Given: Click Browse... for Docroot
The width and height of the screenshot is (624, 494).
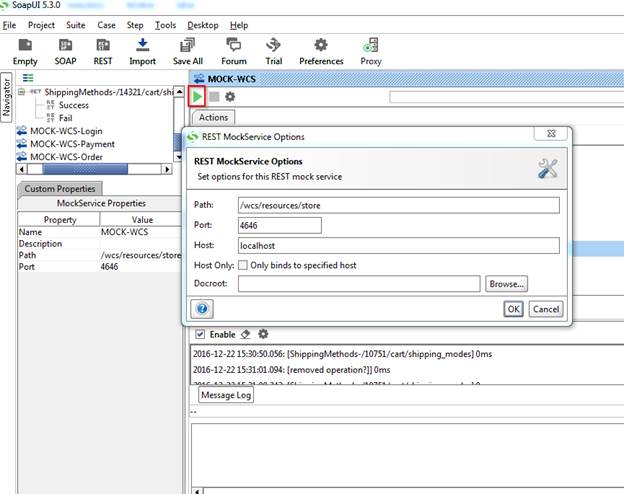Looking at the screenshot, I should [506, 284].
